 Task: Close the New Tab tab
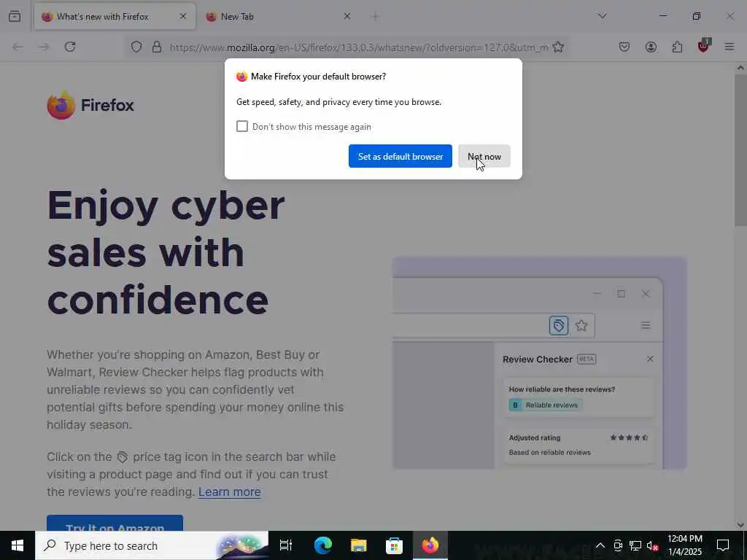point(347,16)
